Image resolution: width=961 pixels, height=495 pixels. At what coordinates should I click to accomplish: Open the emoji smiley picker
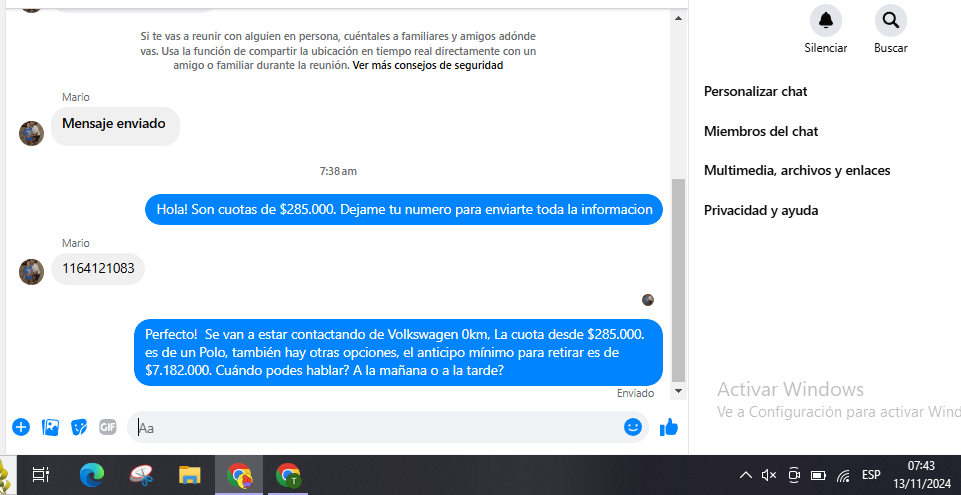point(632,427)
